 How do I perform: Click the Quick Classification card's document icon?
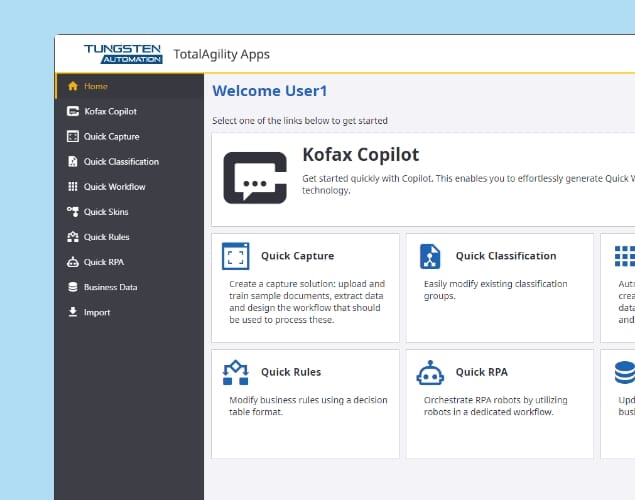tap(430, 256)
